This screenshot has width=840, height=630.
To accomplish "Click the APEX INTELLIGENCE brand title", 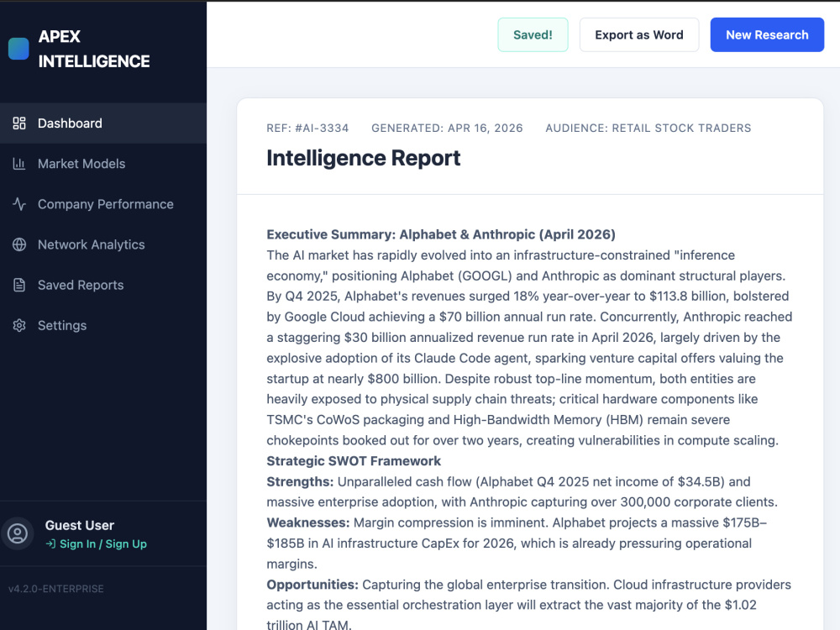I will point(94,49).
